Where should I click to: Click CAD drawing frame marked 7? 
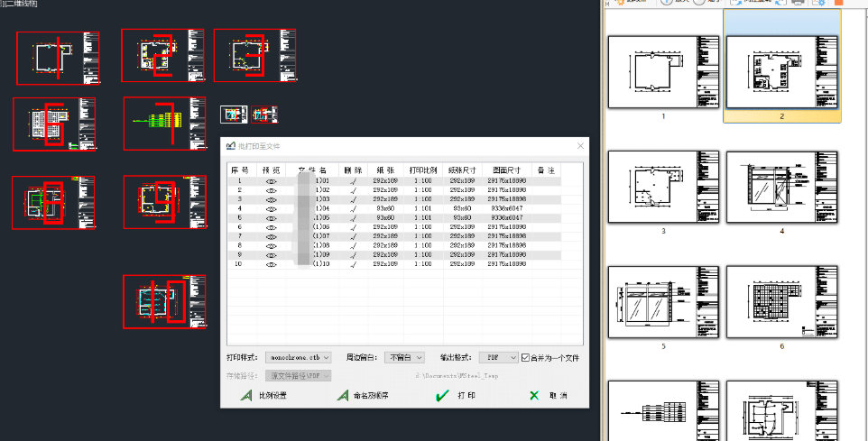165,124
